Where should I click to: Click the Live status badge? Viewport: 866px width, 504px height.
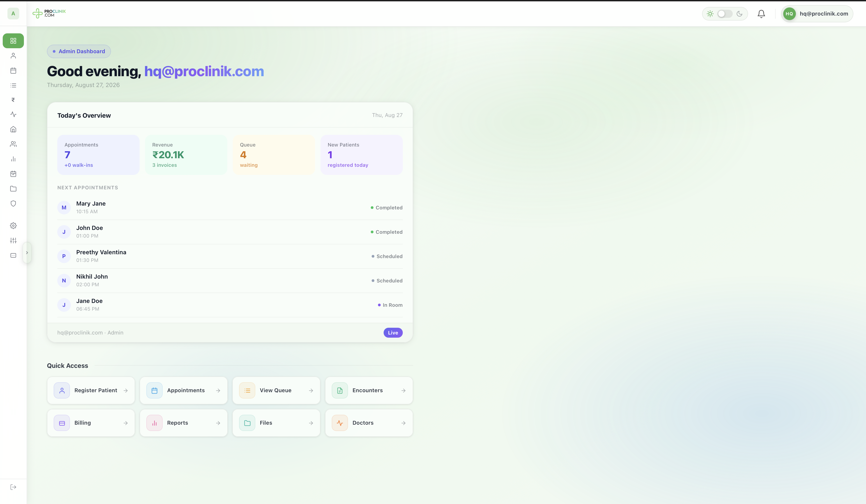pyautogui.click(x=393, y=332)
